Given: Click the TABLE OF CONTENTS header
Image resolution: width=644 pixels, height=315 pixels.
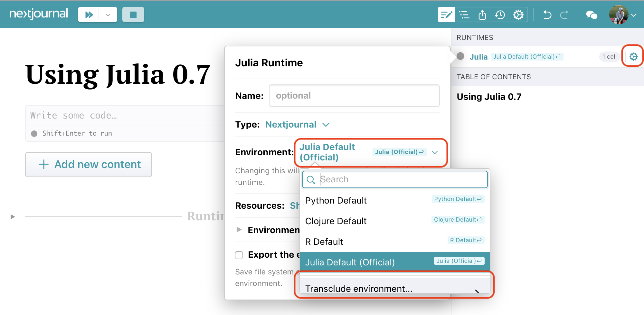Looking at the screenshot, I should [494, 77].
